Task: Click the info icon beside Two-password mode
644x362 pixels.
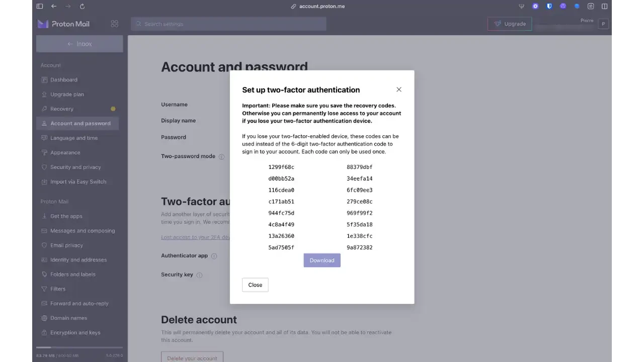Action: tap(221, 156)
